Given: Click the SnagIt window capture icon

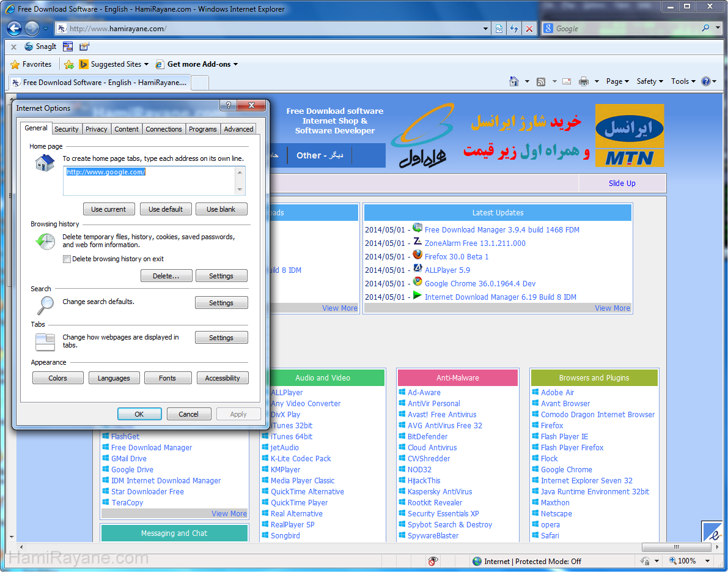Looking at the screenshot, I should coord(68,46).
